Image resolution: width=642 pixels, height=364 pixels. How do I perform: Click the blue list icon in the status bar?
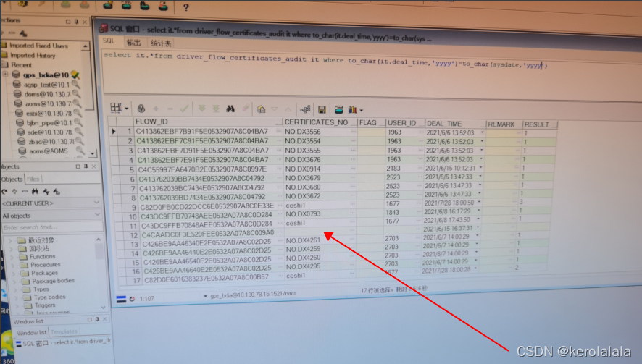[x=121, y=299]
